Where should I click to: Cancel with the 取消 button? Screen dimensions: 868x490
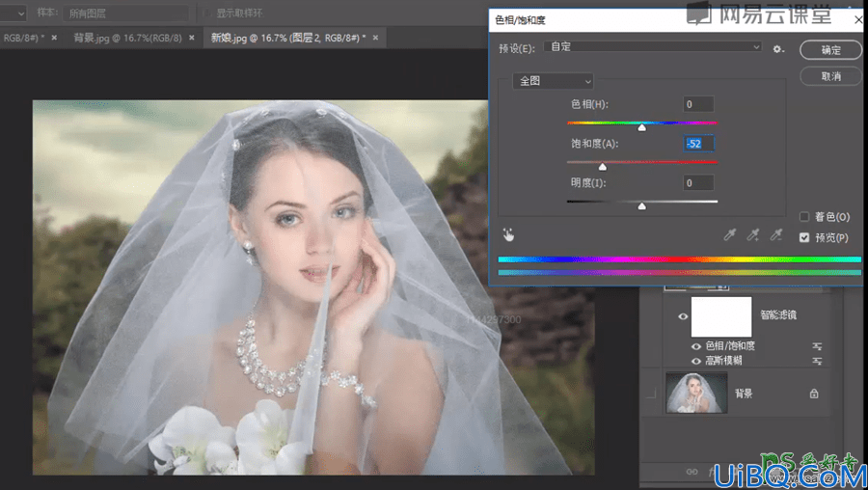[830, 76]
